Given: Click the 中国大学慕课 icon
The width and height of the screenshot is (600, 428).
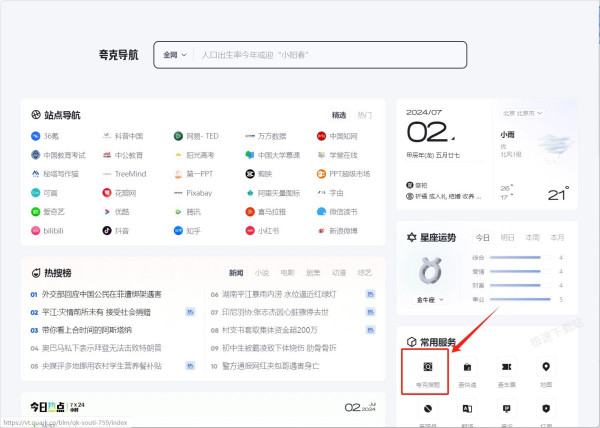Looking at the screenshot, I should coord(250,155).
